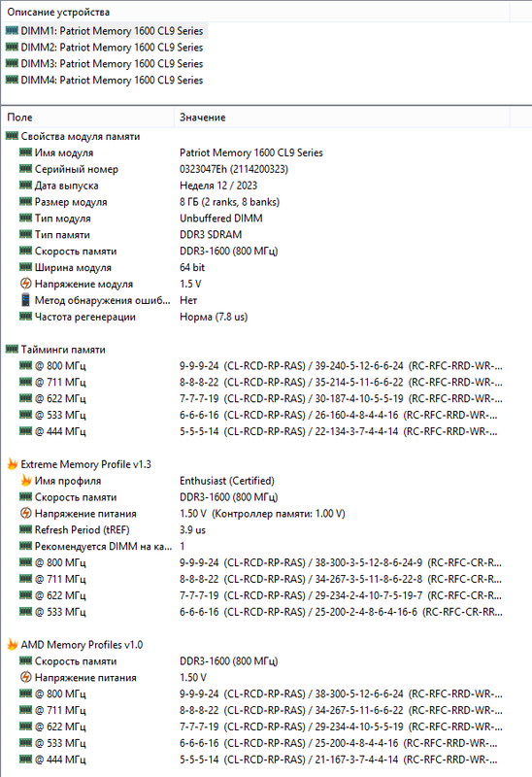Click the 'Частота регенерации' row icon

click(x=26, y=317)
